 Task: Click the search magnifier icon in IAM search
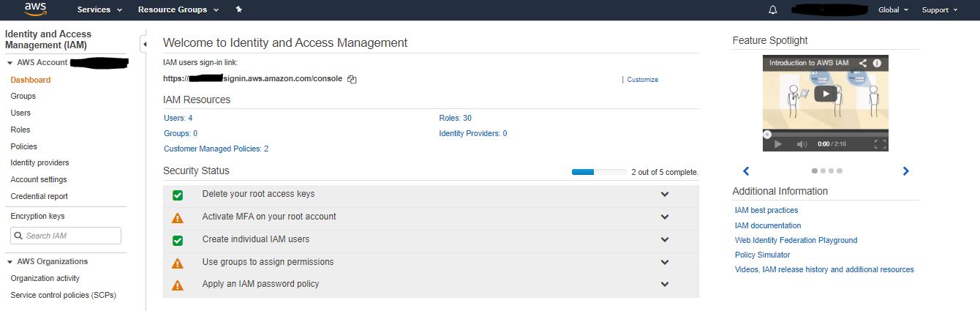pos(18,236)
